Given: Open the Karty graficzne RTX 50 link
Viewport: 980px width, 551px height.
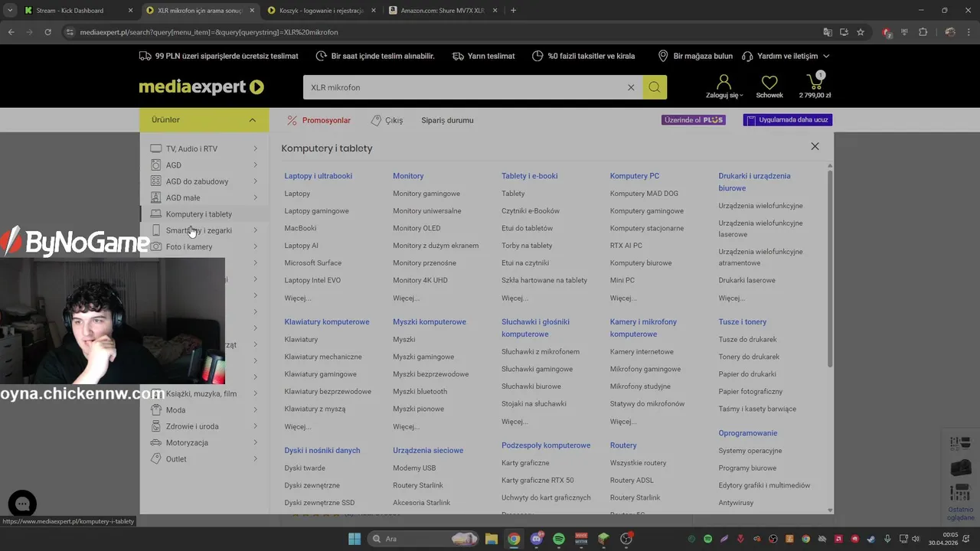Looking at the screenshot, I should (537, 480).
